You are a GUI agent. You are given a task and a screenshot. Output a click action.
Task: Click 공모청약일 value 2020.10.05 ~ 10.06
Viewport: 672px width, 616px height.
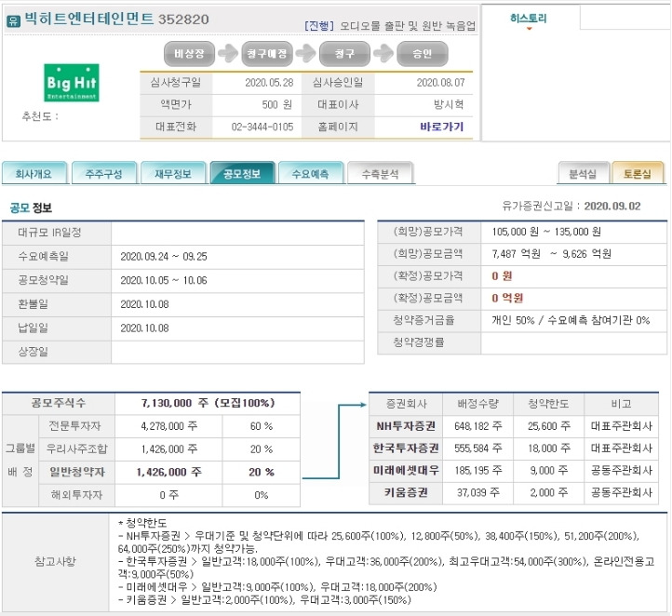point(164,281)
